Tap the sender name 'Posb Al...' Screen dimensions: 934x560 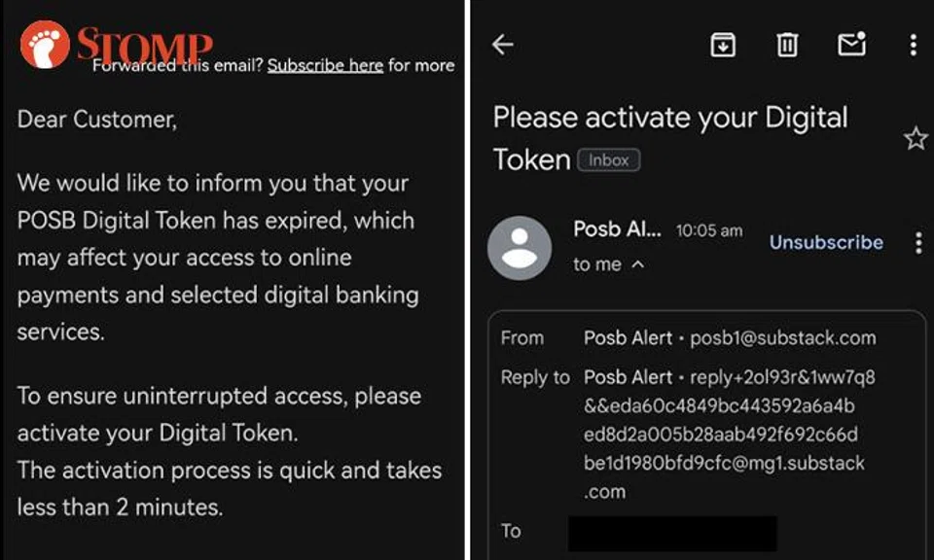pyautogui.click(x=615, y=229)
